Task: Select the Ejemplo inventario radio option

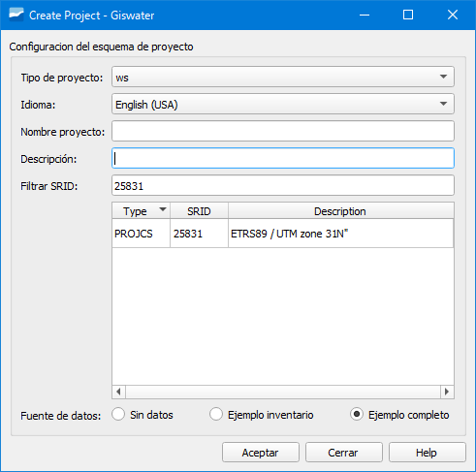Action: 216,415
